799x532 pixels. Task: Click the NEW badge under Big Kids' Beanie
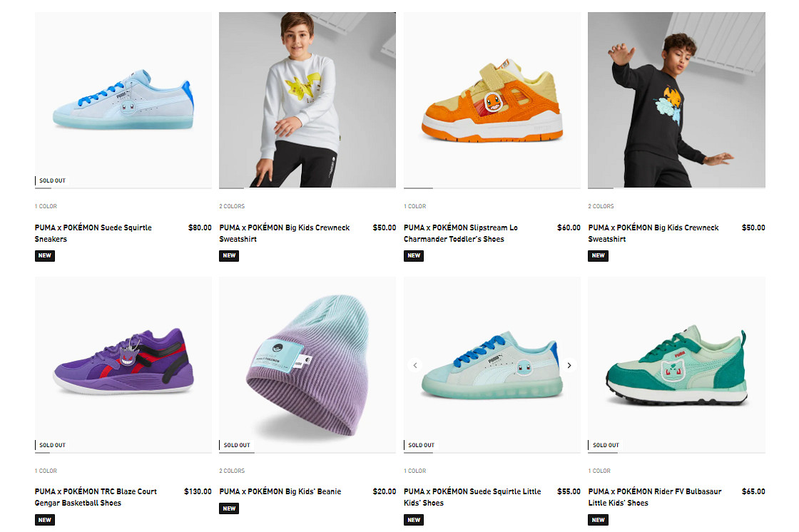229,508
